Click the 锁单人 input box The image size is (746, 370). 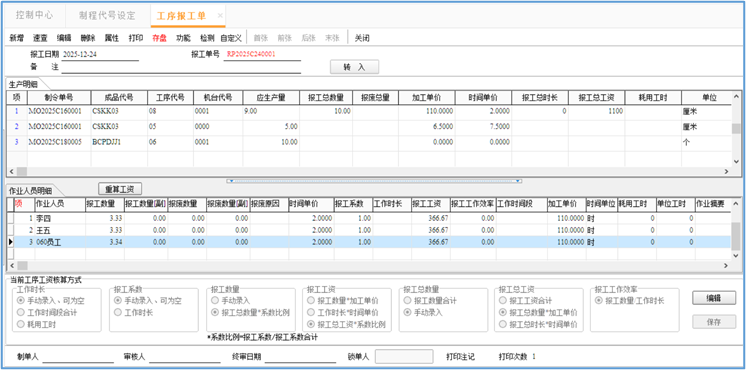404,356
